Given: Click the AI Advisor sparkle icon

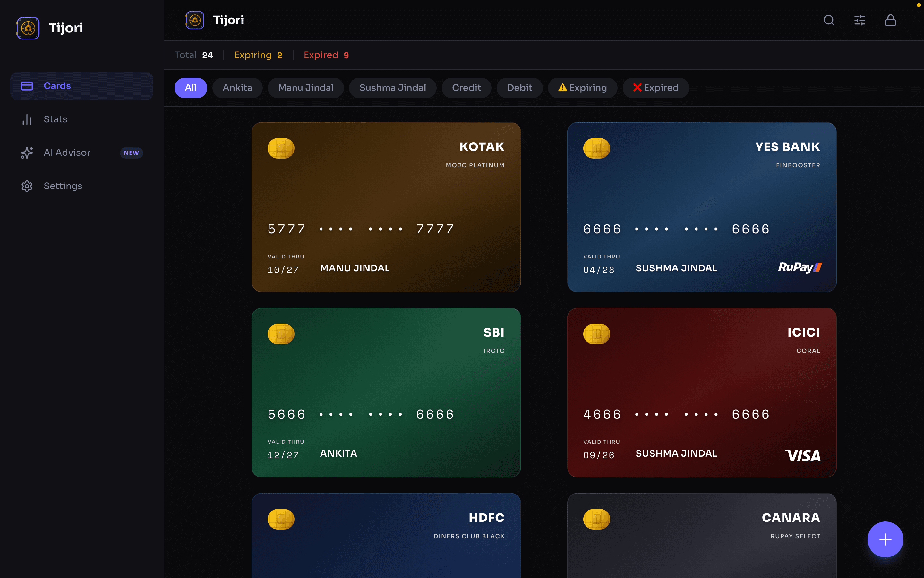Looking at the screenshot, I should point(27,153).
